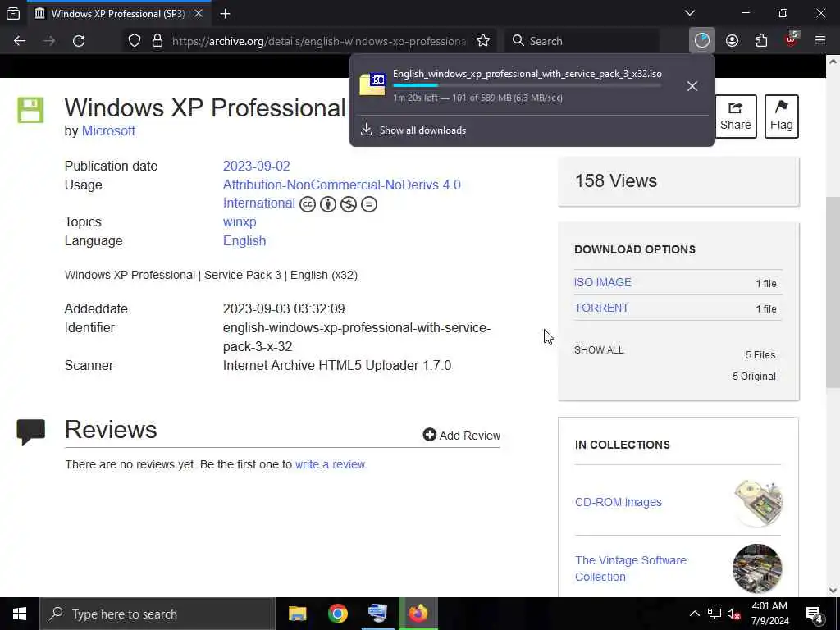Click the red extension icon with badge 5
The image size is (840, 630).
click(x=792, y=39)
